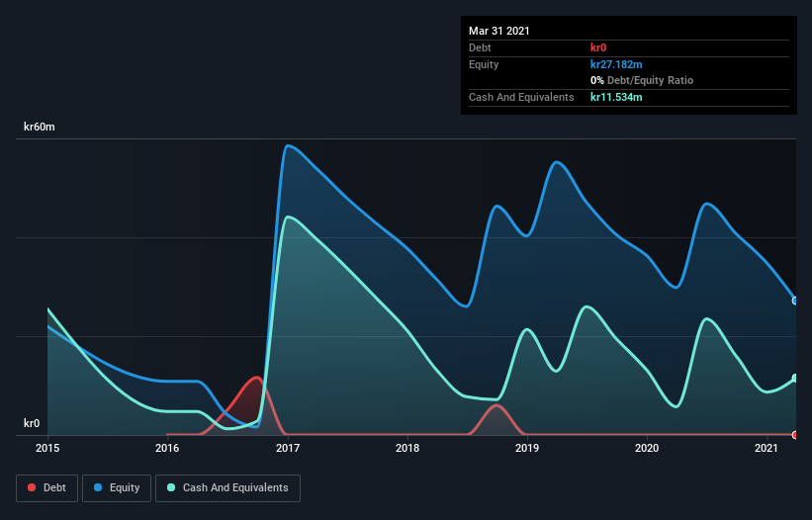The image size is (812, 520).
Task: Click the red Debt endpoint marker
Action: (795, 435)
